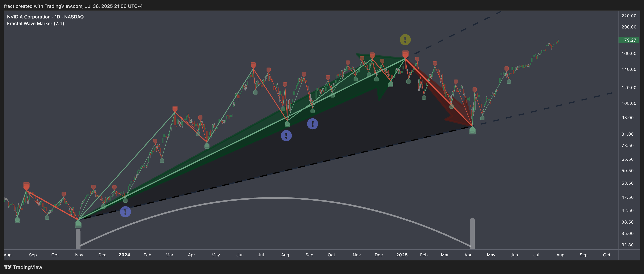Click the NVIDIA Corporation · 1D · NASDAQ title

pyautogui.click(x=45, y=17)
